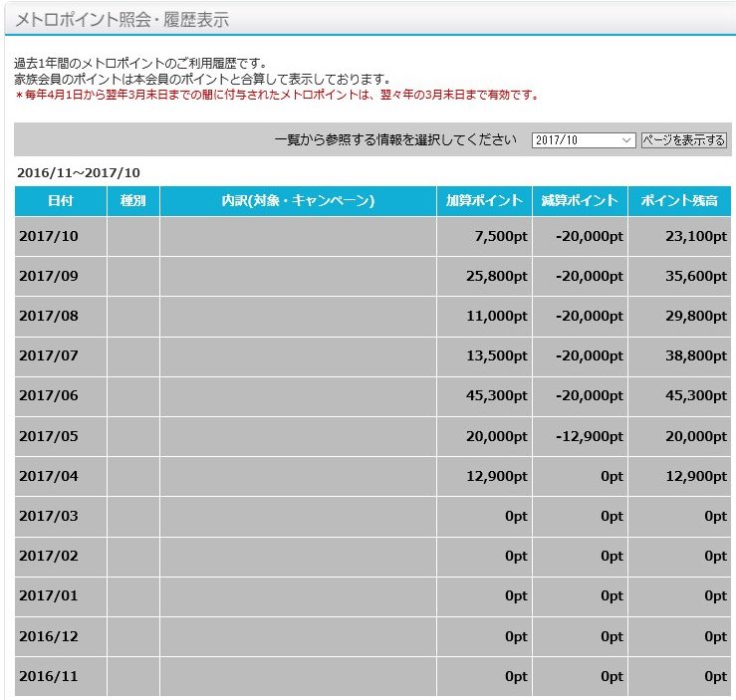Click the 35,600pt balance value

[x=696, y=276]
